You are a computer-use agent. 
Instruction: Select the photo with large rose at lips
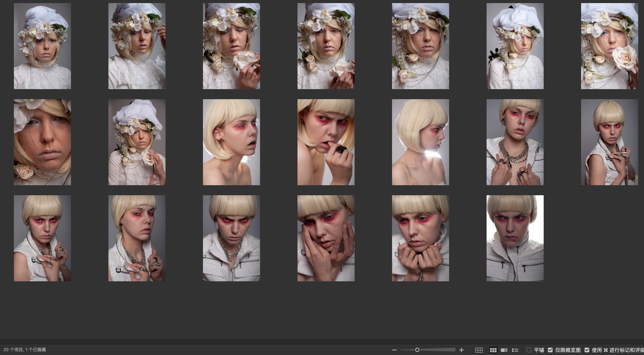coord(609,46)
